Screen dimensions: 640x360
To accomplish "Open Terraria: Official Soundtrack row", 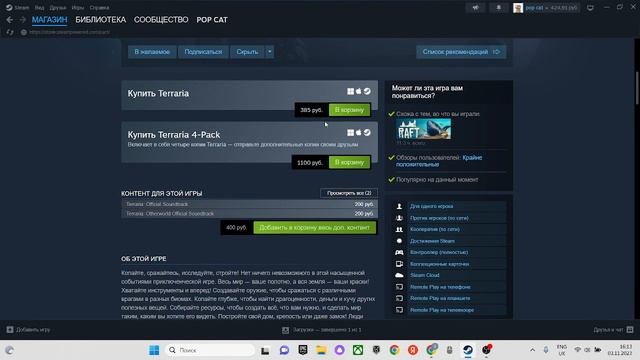I will 249,204.
